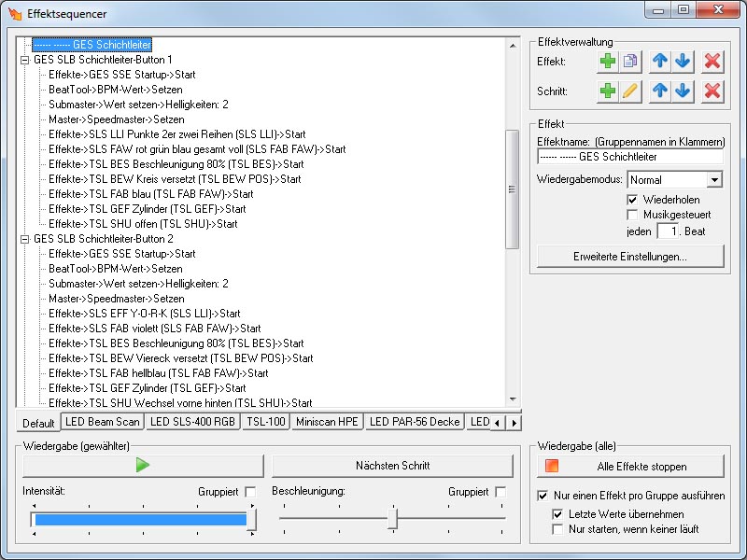Add a new Schritt with green plus
This screenshot has width=747, height=560.
(x=608, y=91)
